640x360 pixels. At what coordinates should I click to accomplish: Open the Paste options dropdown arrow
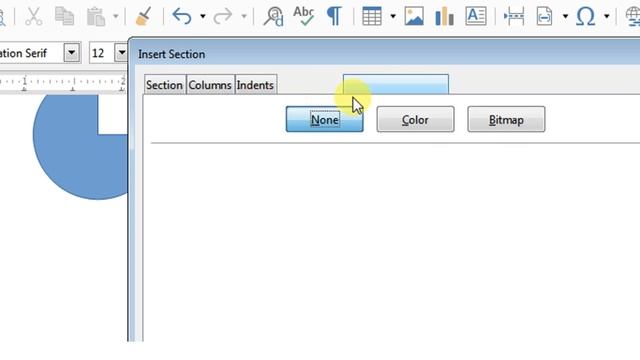[x=116, y=17]
